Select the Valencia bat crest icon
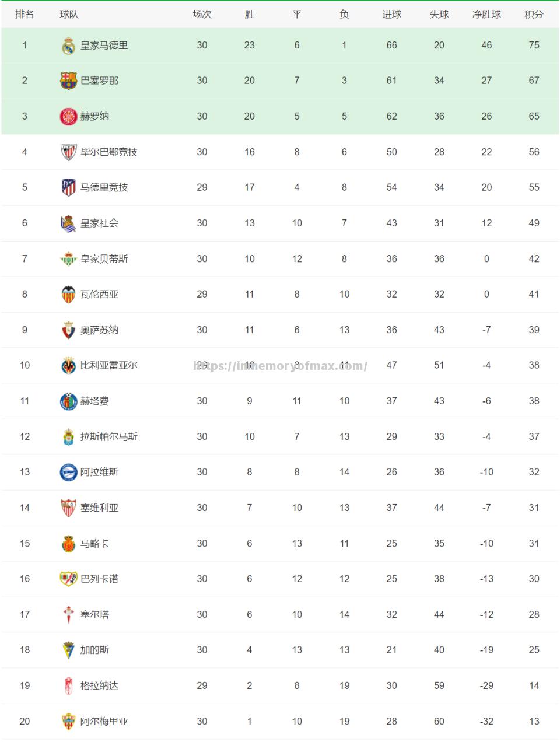Image resolution: width=560 pixels, height=752 pixels. (68, 295)
